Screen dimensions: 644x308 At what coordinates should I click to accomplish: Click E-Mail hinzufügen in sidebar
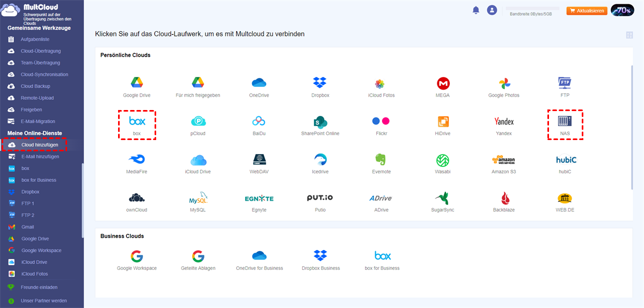[41, 157]
